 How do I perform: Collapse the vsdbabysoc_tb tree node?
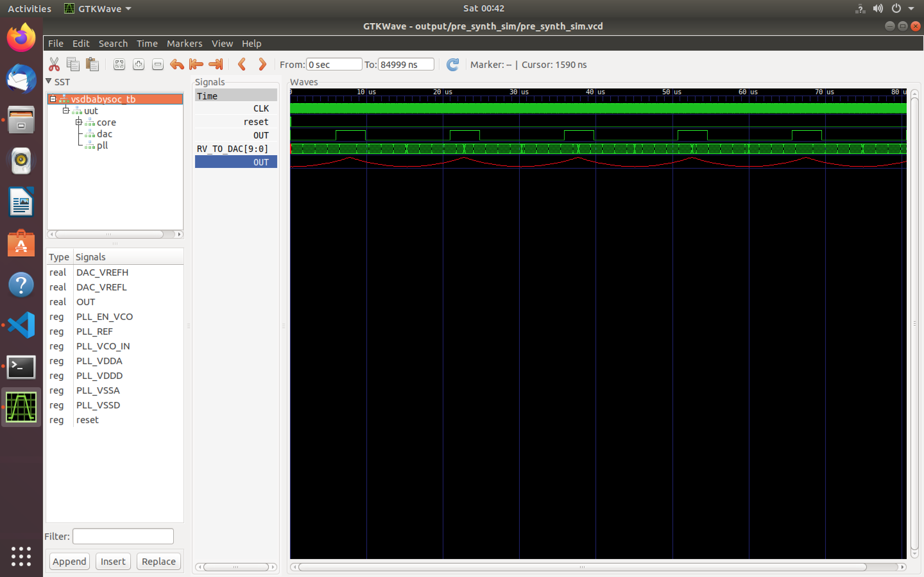(53, 99)
